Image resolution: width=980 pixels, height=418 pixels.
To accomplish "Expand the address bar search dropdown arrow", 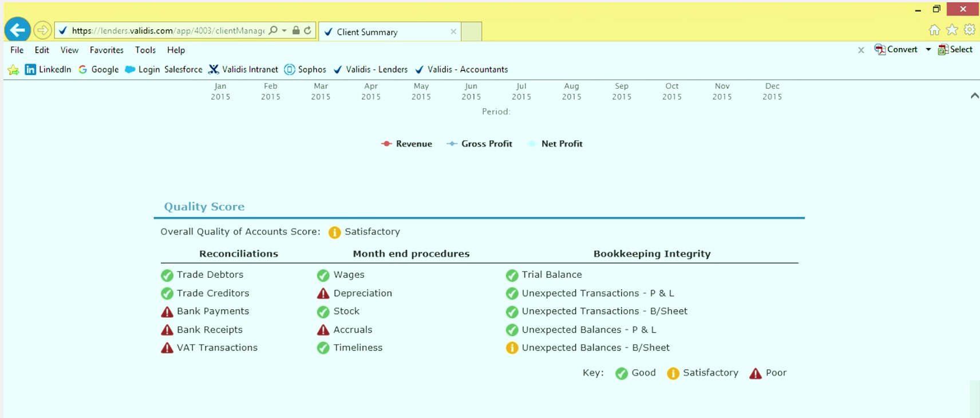I will click(x=284, y=30).
